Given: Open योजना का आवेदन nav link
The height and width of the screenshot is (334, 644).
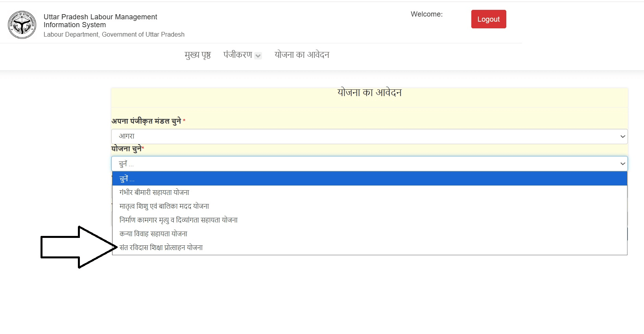Looking at the screenshot, I should tap(302, 55).
